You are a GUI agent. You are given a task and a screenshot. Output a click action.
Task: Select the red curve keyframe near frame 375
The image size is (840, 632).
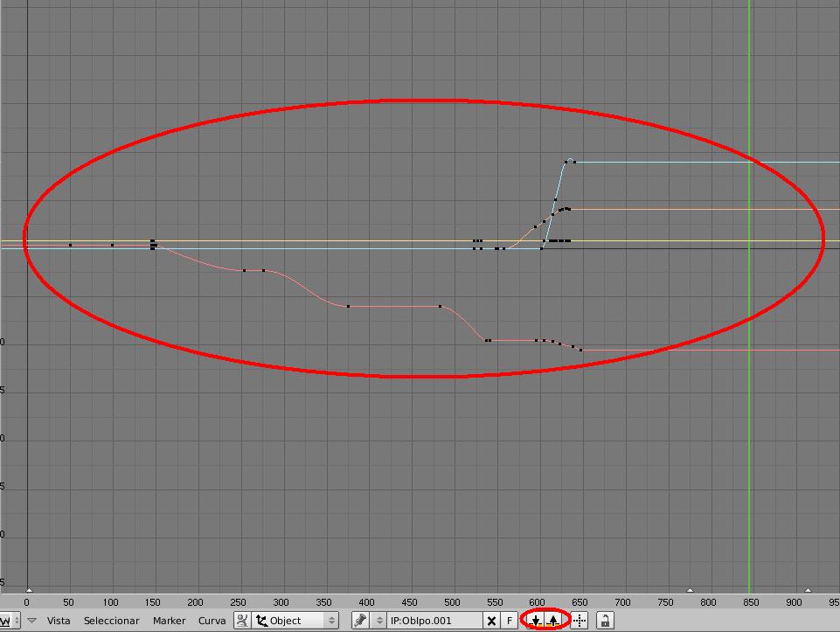pos(348,306)
